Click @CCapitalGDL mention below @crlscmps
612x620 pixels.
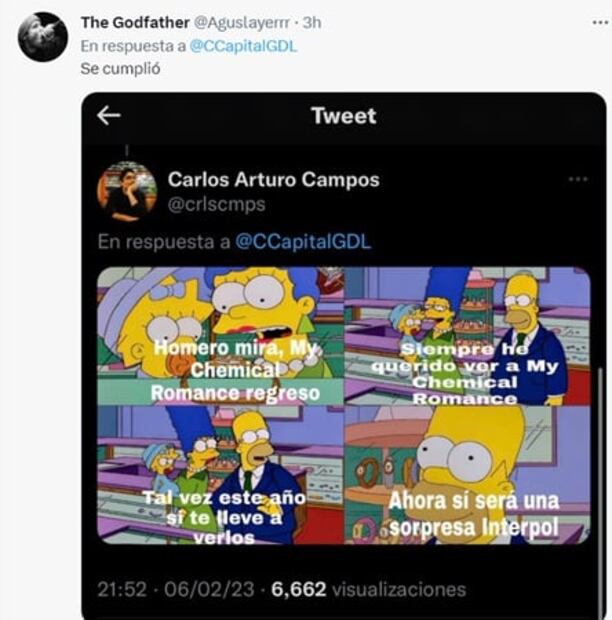(x=302, y=242)
